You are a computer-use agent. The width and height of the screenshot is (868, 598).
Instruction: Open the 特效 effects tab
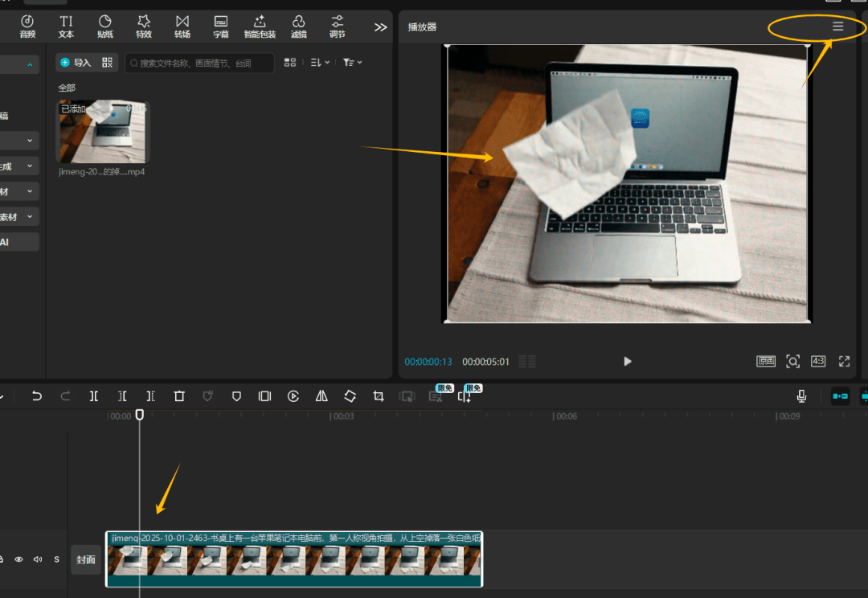point(144,27)
